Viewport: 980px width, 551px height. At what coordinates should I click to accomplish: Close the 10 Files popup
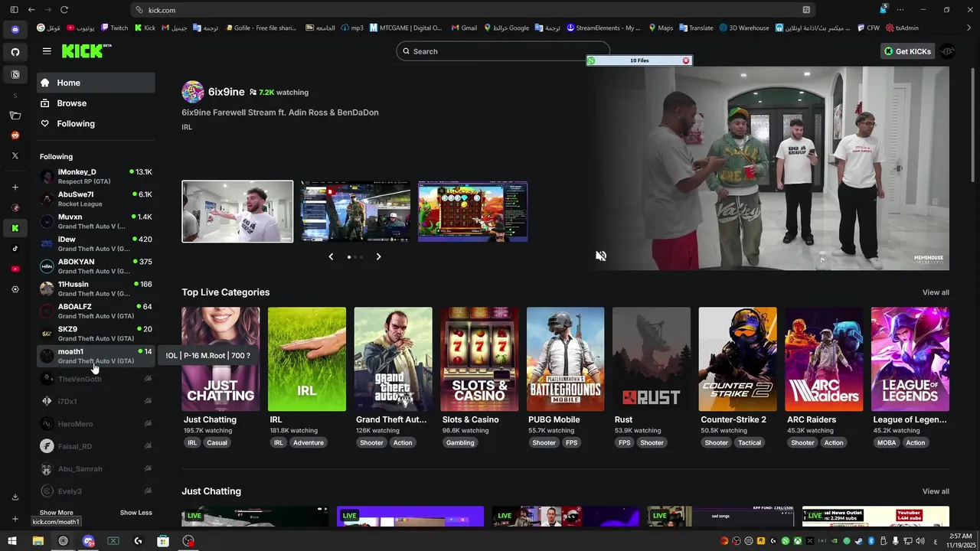(x=686, y=60)
